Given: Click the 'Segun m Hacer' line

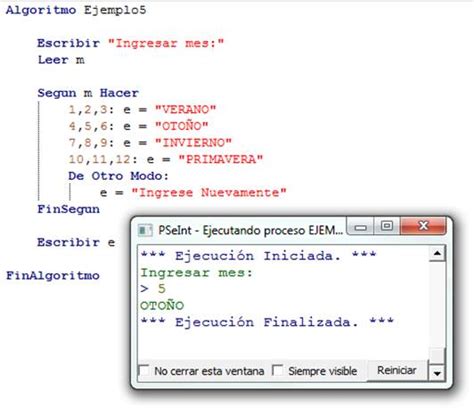Looking at the screenshot, I should (x=88, y=93).
